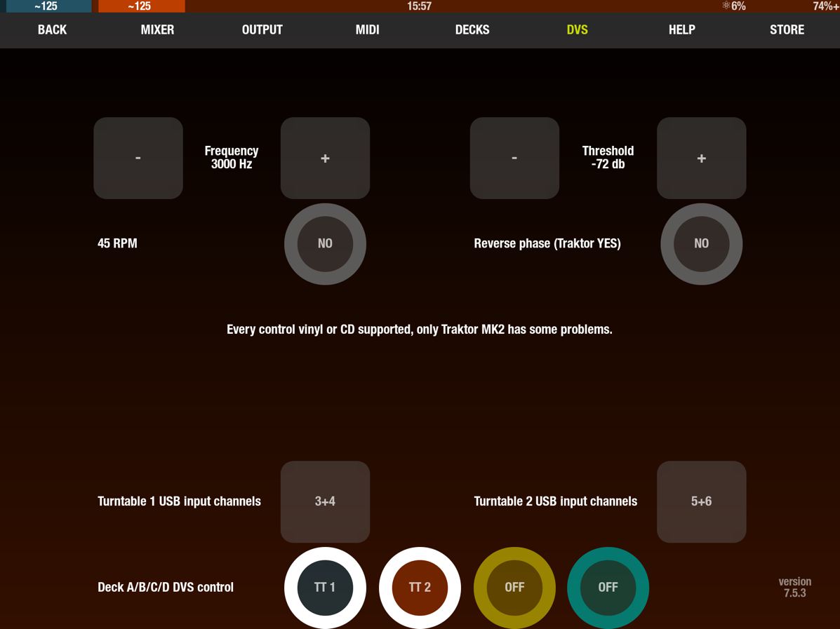Image resolution: width=840 pixels, height=629 pixels.
Task: Change Turntable 1 USB input channels 3+4
Action: coord(325,501)
